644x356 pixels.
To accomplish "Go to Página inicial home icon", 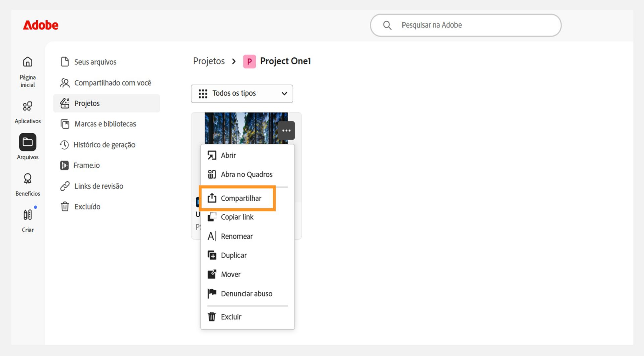I will pos(28,62).
